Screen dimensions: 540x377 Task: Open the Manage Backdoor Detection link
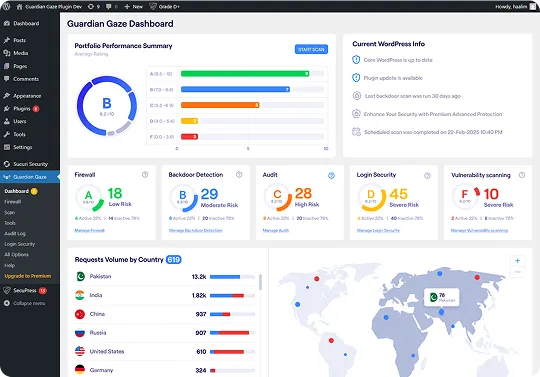tap(196, 231)
